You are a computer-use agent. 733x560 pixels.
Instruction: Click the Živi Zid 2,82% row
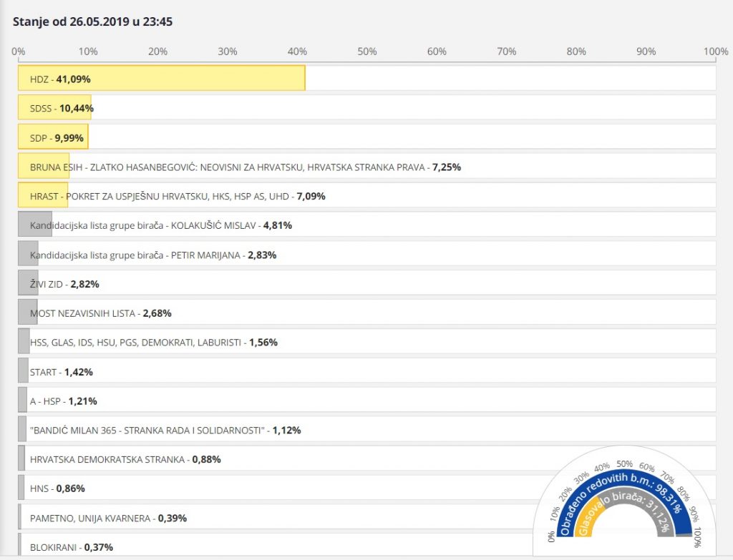click(x=367, y=283)
